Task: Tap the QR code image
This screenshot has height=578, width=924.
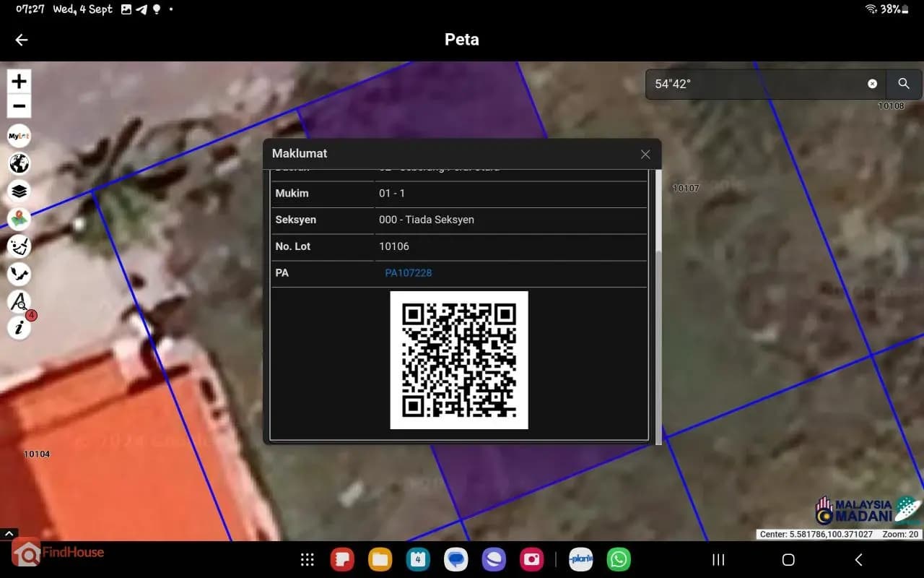Action: (459, 360)
